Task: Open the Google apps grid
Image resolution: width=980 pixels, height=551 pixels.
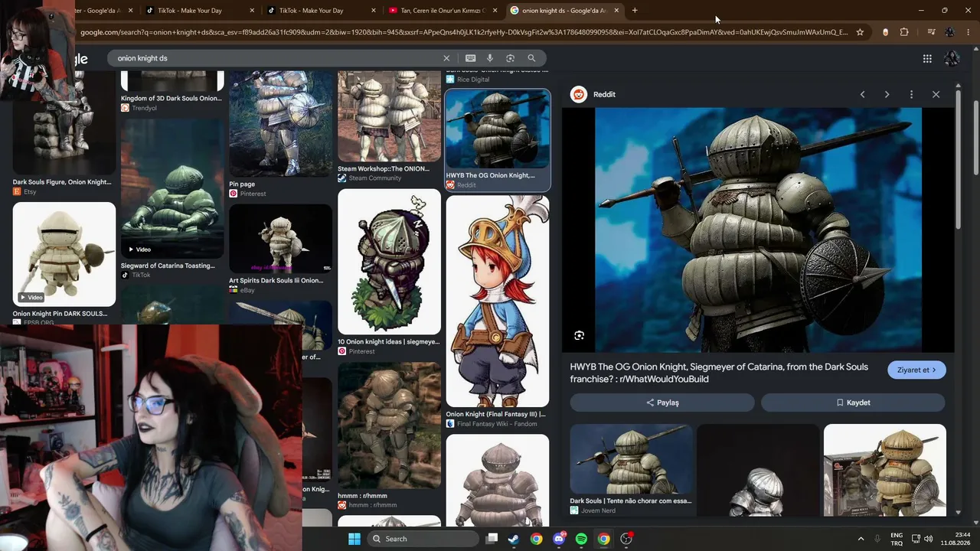Action: coord(927,58)
